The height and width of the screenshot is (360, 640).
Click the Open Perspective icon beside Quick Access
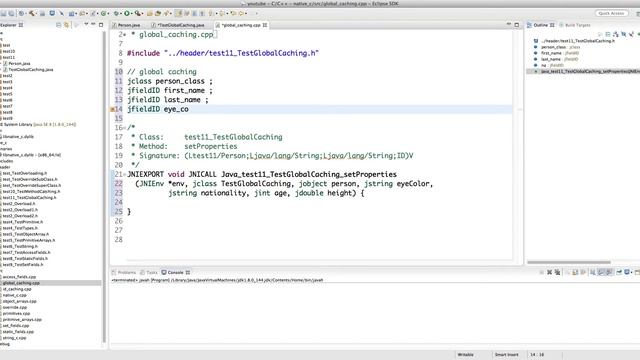point(638,13)
